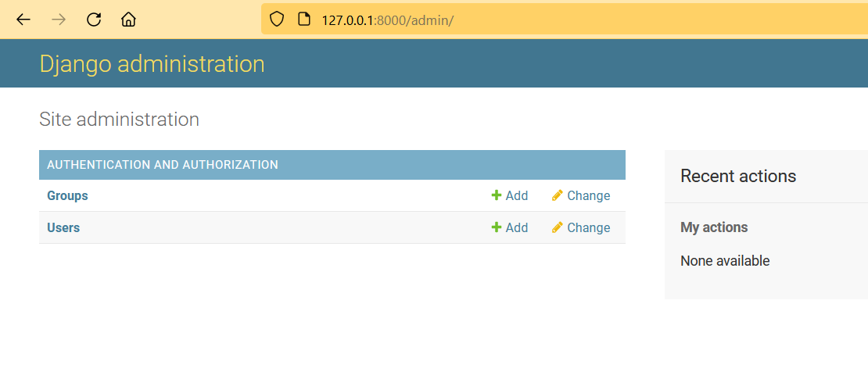Open the Groups model list
The height and width of the screenshot is (379, 868).
67,195
